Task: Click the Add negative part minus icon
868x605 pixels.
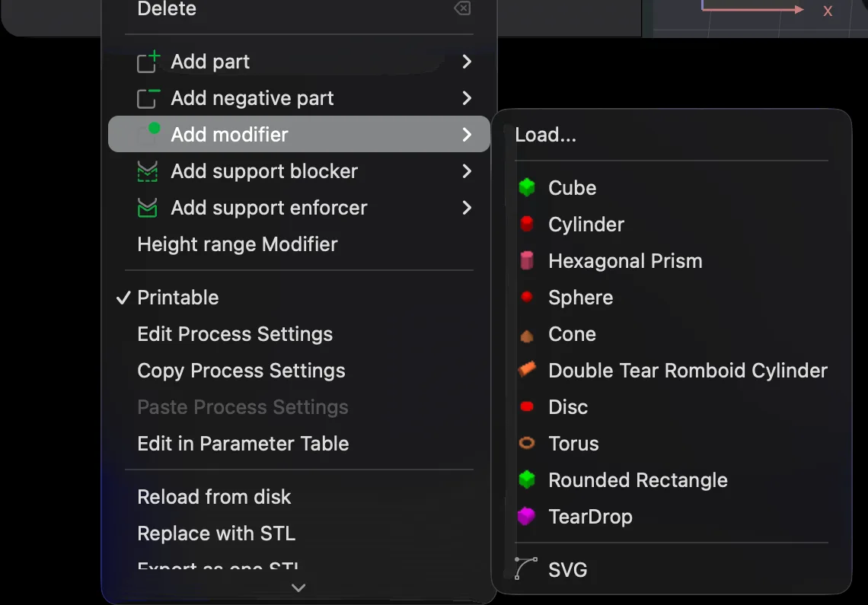Action: point(148,98)
